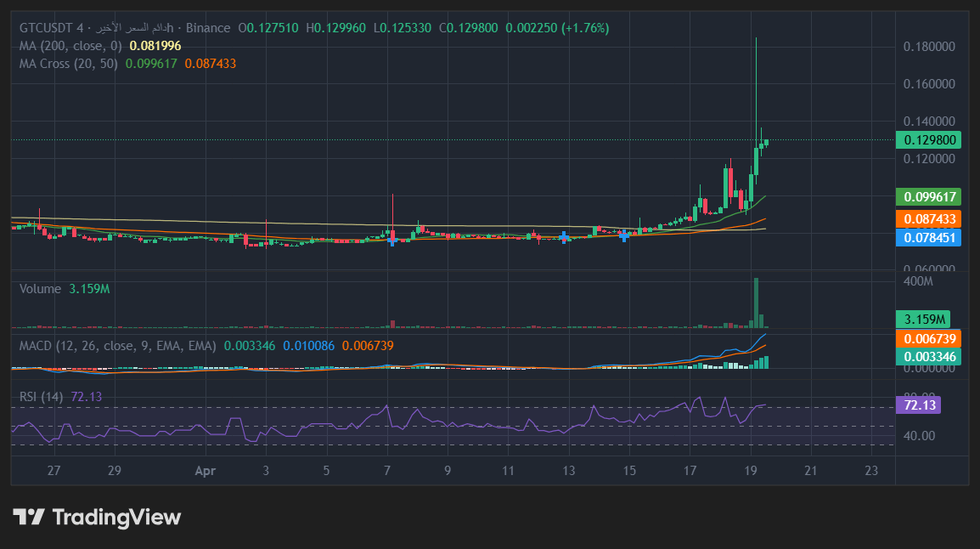
Task: Click the Volume legend value 3.159M
Action: (89, 289)
